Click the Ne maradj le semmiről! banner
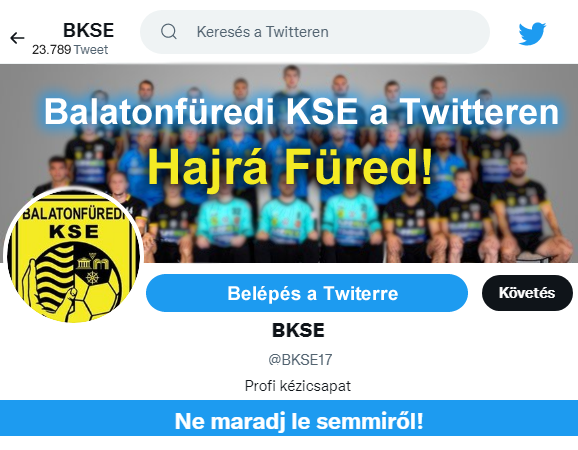 (x=289, y=418)
